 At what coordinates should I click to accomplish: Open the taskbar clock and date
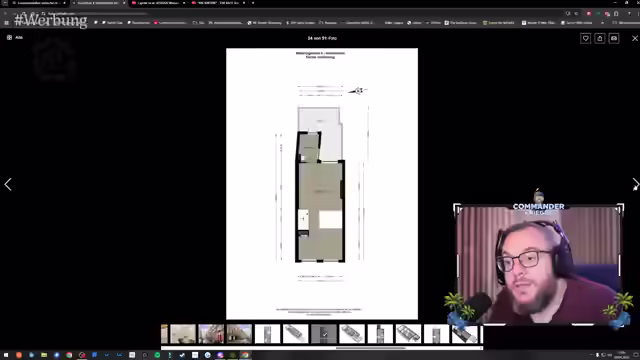pos(623,355)
